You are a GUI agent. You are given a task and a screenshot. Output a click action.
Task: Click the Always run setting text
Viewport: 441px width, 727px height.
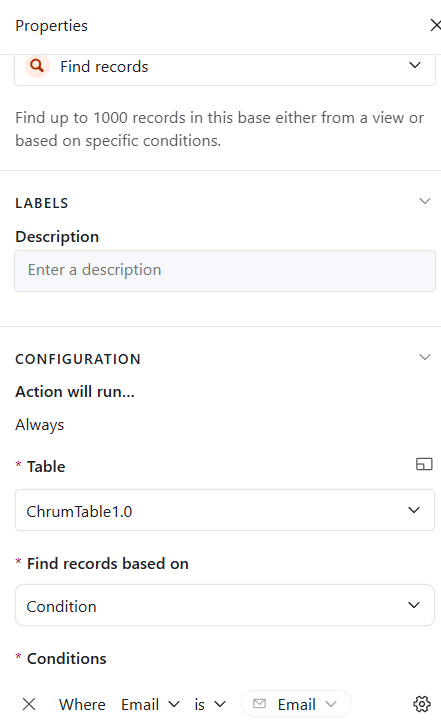coord(39,425)
